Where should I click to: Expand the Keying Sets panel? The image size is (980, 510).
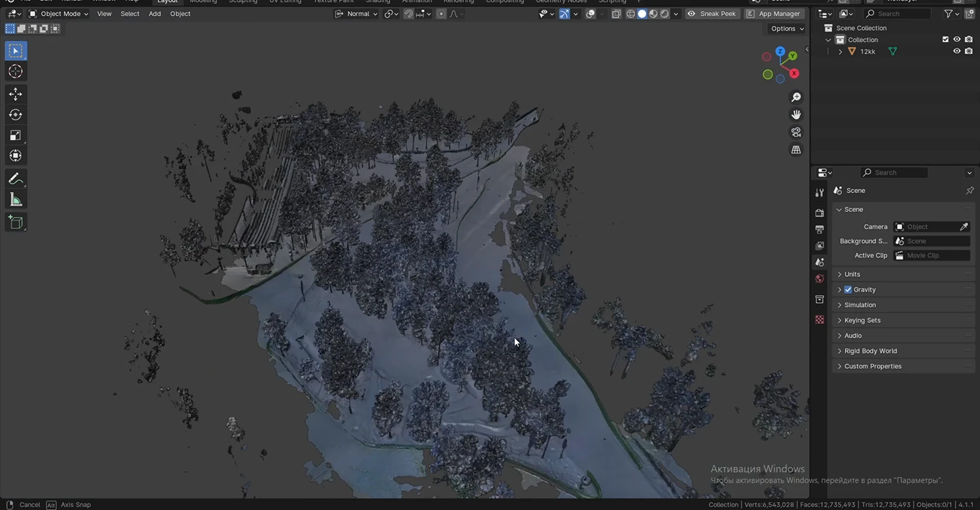pyautogui.click(x=904, y=320)
